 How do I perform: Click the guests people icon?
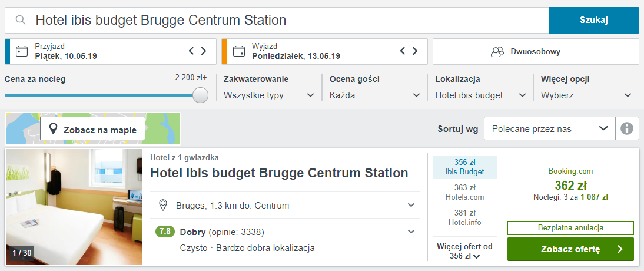pos(497,52)
